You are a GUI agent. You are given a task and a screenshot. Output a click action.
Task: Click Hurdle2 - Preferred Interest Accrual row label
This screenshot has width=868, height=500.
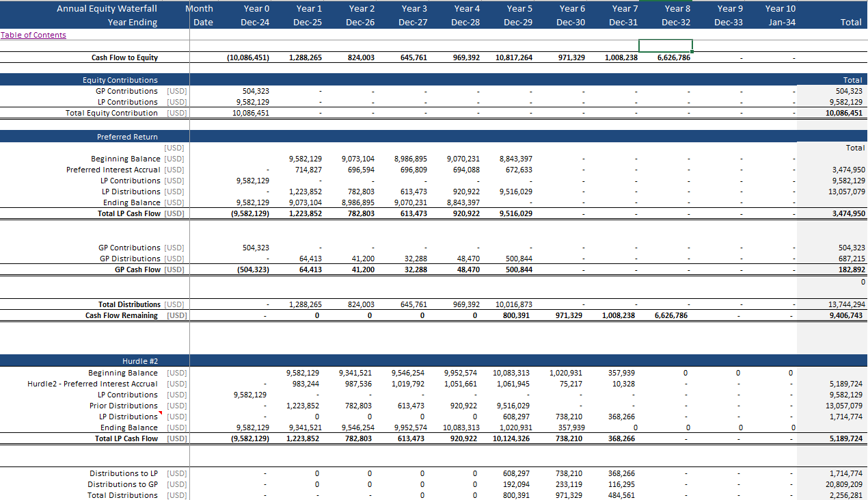(x=94, y=384)
